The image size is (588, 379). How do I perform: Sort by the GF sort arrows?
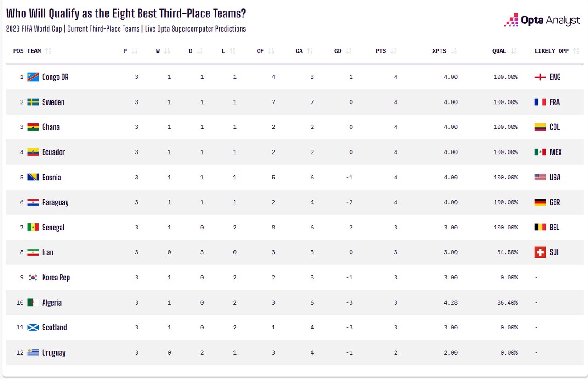pos(271,51)
